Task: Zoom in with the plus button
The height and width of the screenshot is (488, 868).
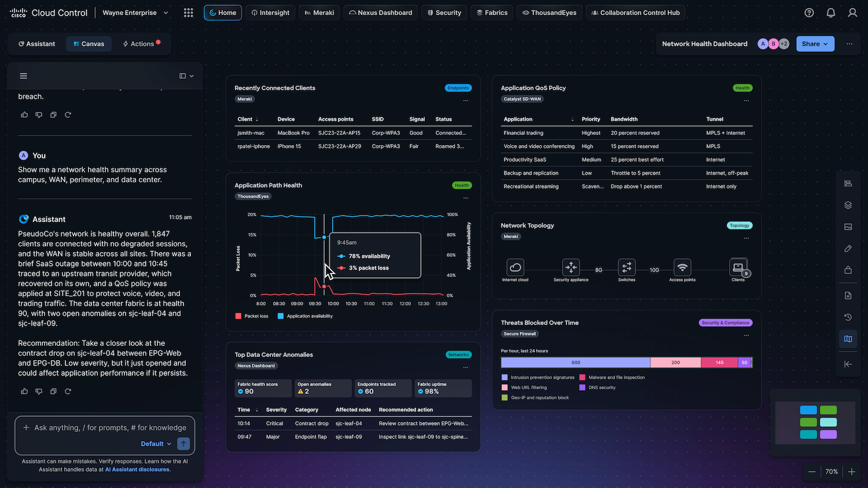Action: [852, 472]
